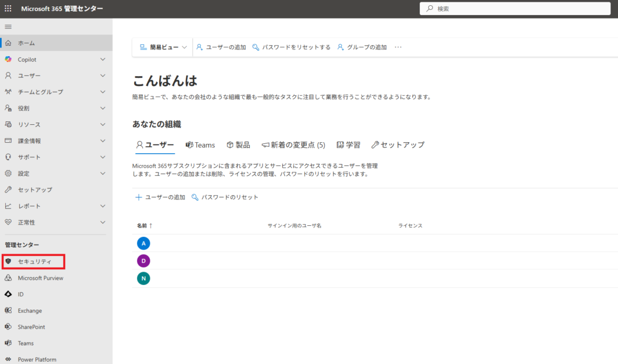This screenshot has width=618, height=364.
Task: Open the セキュリティ admin center
Action: coord(35,262)
